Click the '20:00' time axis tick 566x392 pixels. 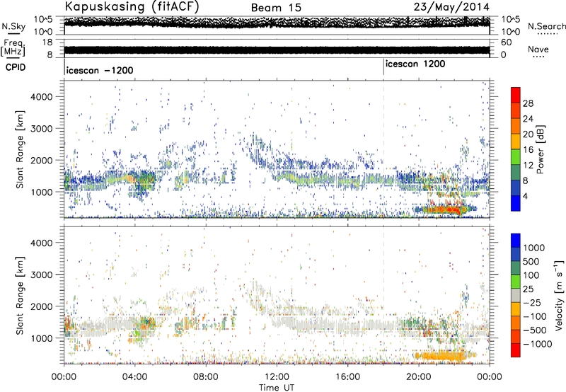[x=418, y=377]
